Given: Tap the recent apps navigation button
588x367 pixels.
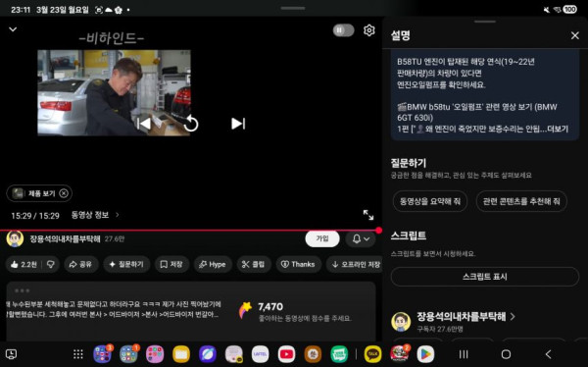Looking at the screenshot, I should coord(464,354).
